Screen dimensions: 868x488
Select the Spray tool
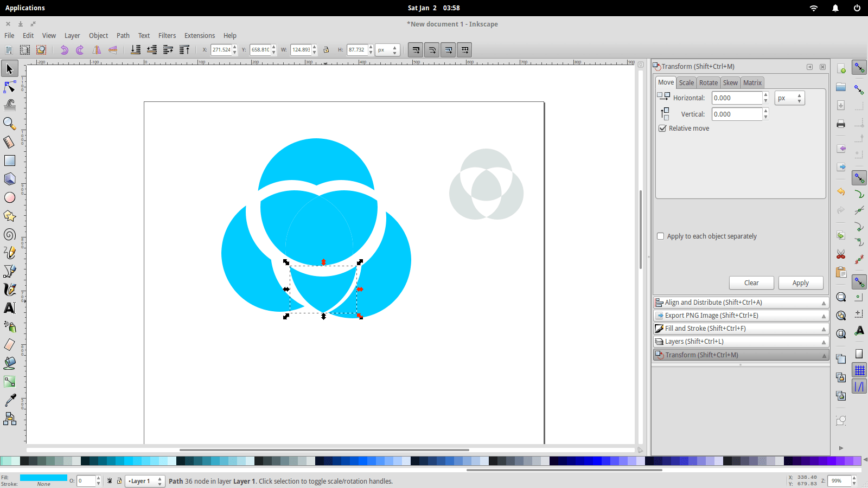pyautogui.click(x=10, y=326)
